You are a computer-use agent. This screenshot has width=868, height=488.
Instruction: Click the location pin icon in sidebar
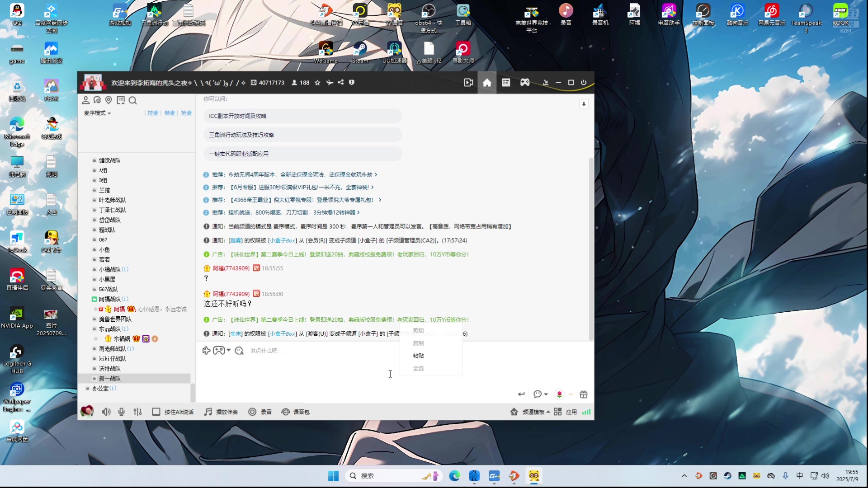pyautogui.click(x=108, y=100)
